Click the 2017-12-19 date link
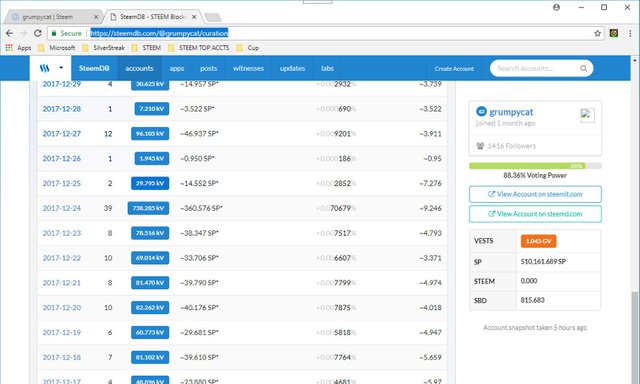The width and height of the screenshot is (640, 384). 62,333
